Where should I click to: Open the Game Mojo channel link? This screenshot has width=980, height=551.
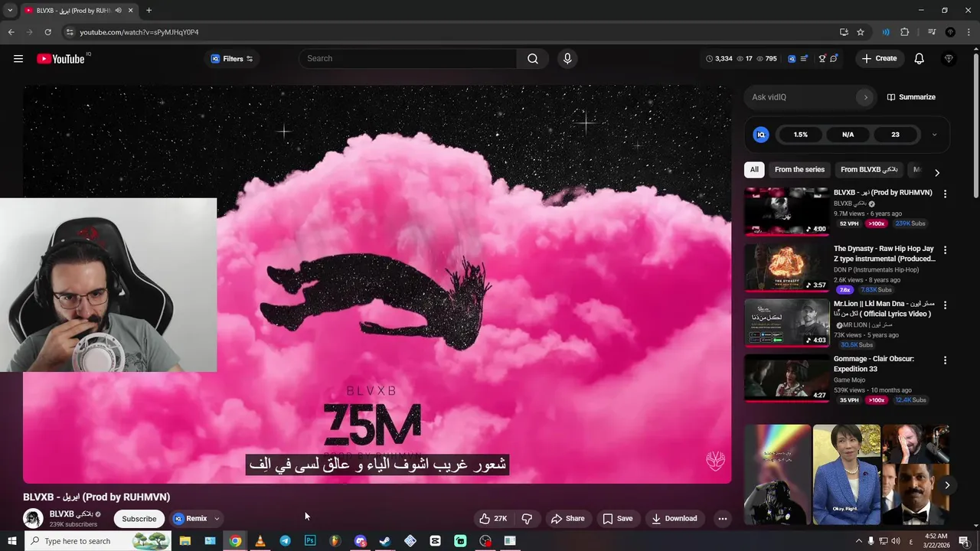click(x=849, y=380)
